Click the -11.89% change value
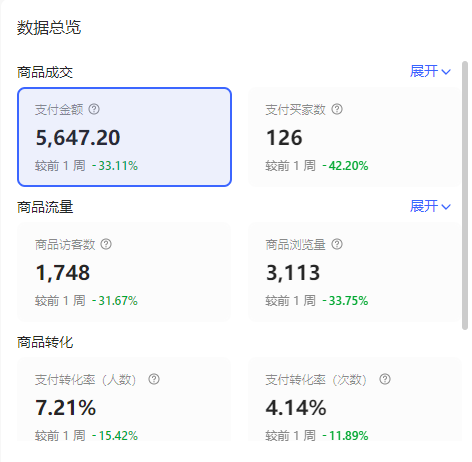The width and height of the screenshot is (472, 462). [x=345, y=436]
